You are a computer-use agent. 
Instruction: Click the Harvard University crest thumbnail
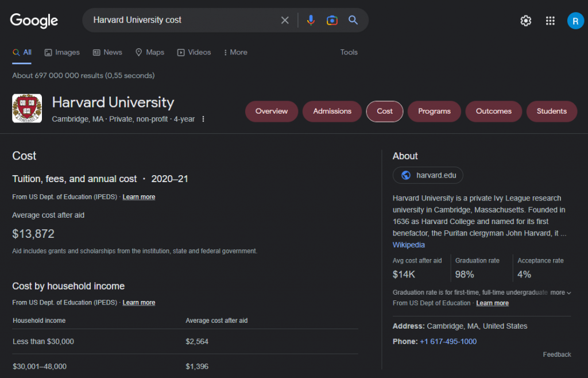pos(27,109)
